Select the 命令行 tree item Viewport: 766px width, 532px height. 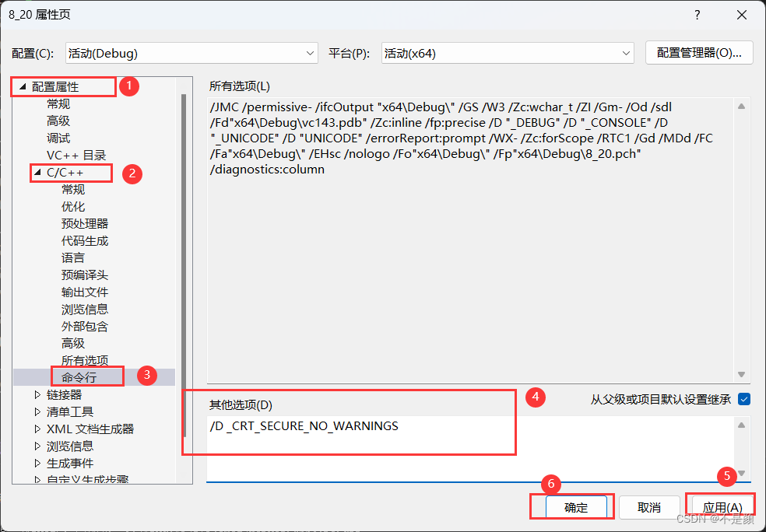pyautogui.click(x=87, y=376)
